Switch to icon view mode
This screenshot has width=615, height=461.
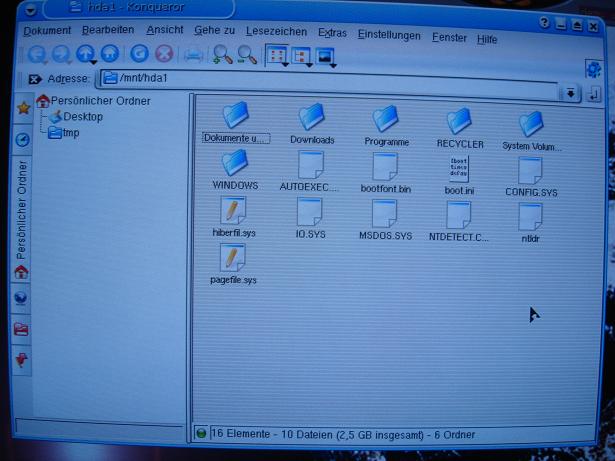tap(277, 55)
